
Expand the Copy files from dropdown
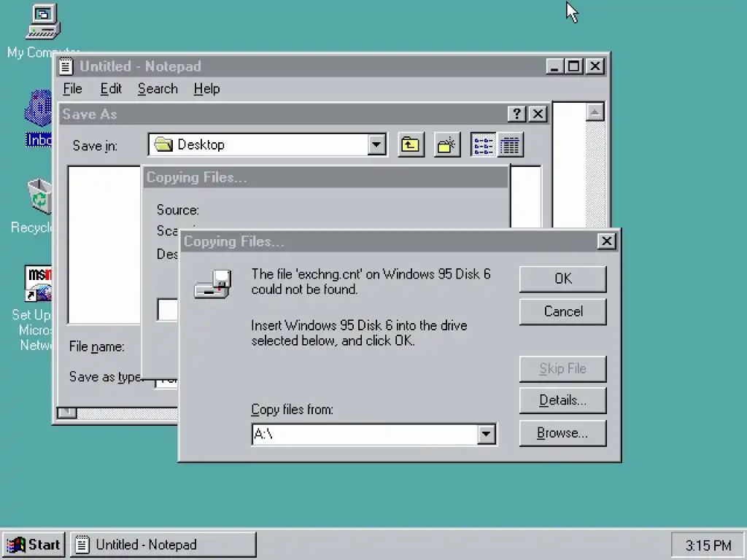point(486,435)
